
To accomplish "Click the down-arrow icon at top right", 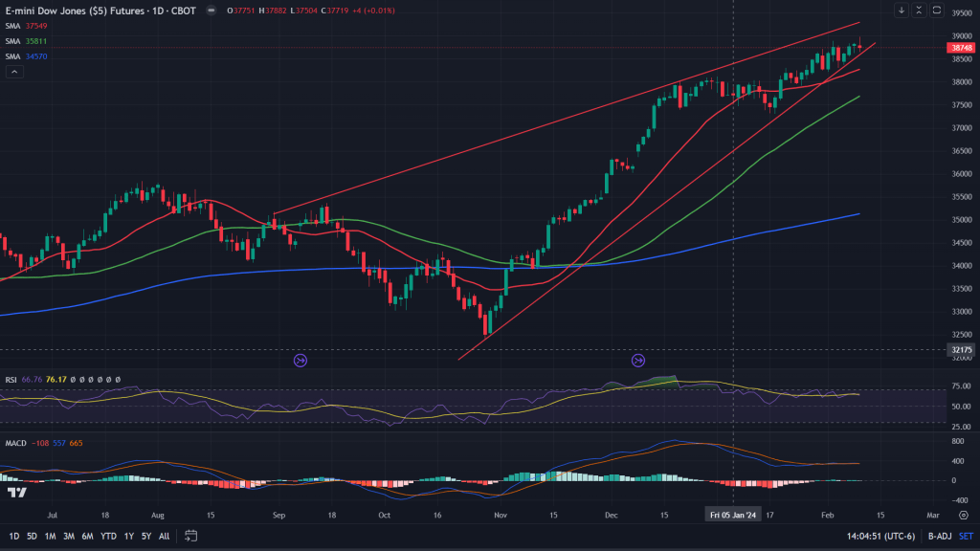I will [x=901, y=11].
